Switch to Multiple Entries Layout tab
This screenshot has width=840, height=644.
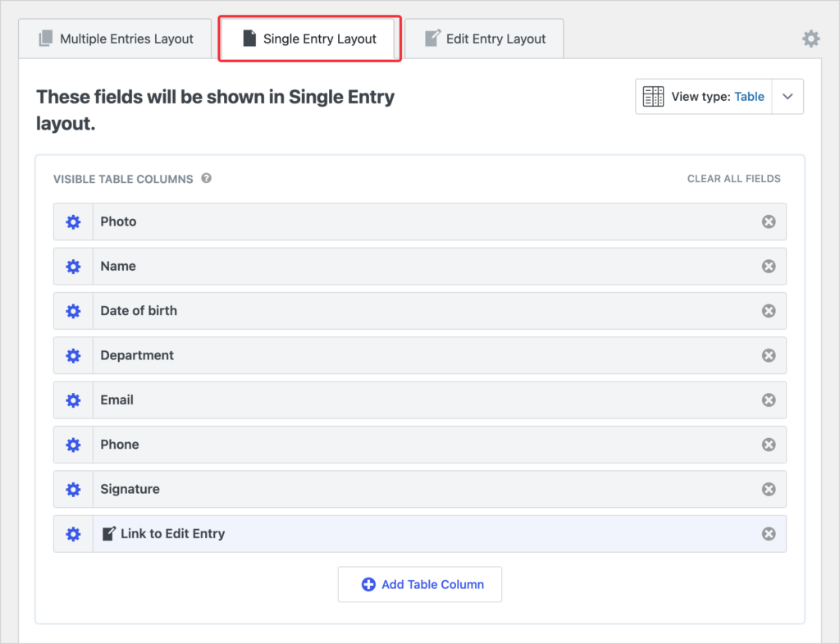pos(115,39)
